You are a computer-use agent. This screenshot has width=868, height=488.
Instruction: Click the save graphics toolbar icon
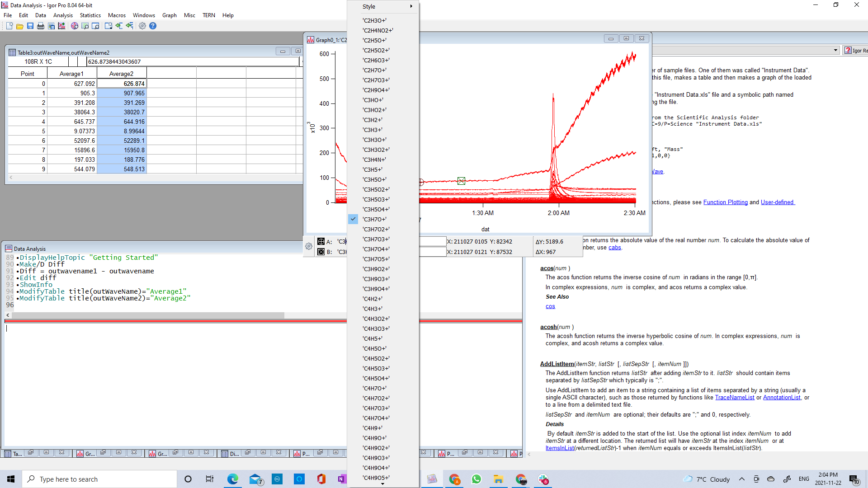[51, 26]
